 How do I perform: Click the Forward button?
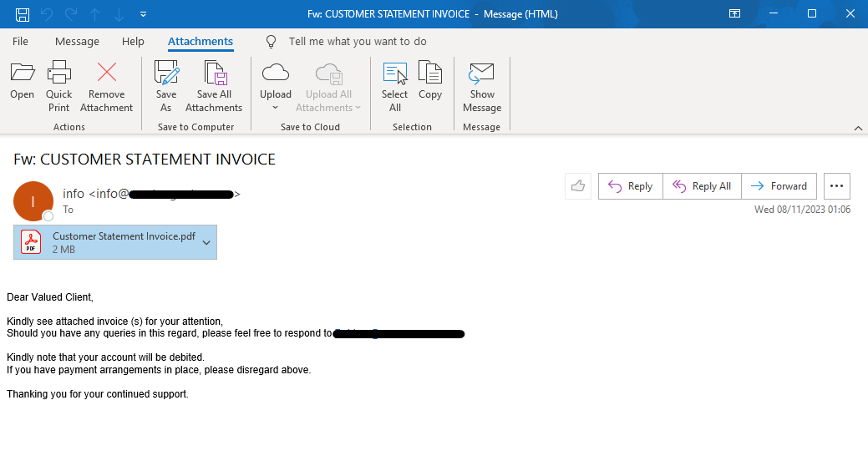tap(779, 186)
